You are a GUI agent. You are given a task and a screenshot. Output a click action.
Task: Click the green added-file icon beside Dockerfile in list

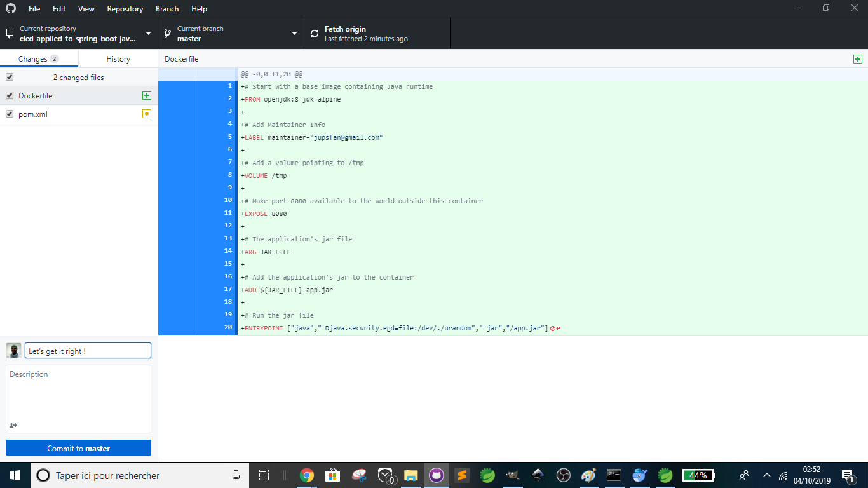coord(147,95)
